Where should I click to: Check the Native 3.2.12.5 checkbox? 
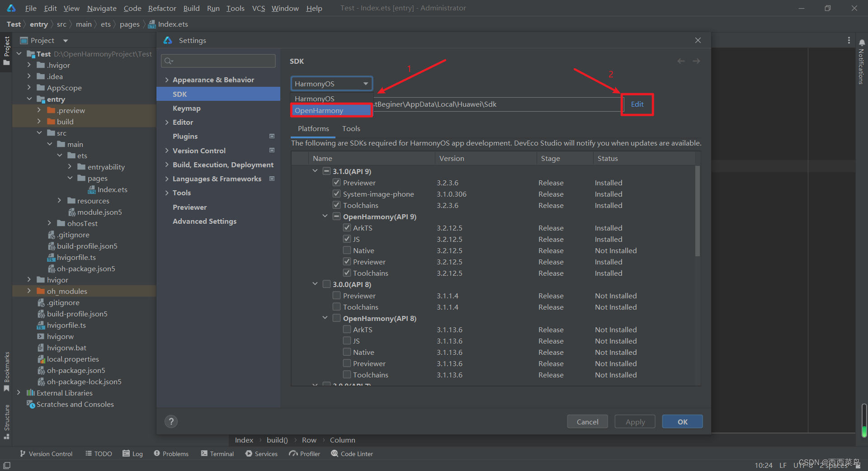347,250
